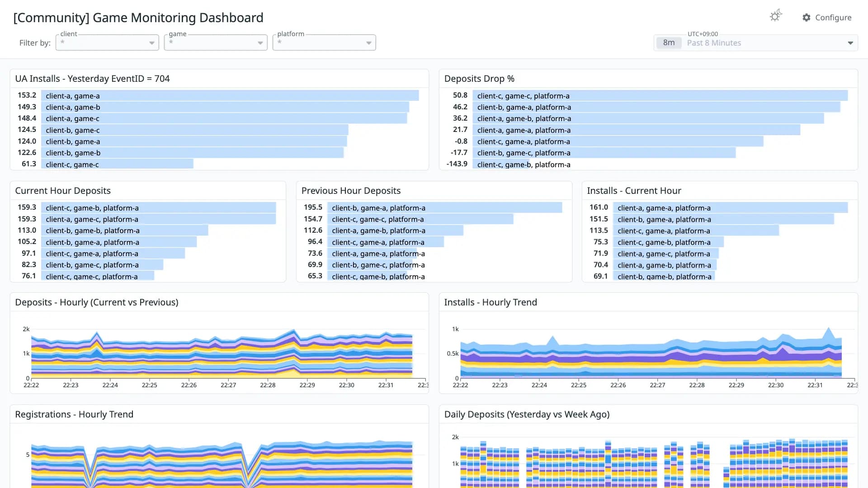
Task: Click the UA Installs - Yesterday widget title
Action: tap(92, 79)
